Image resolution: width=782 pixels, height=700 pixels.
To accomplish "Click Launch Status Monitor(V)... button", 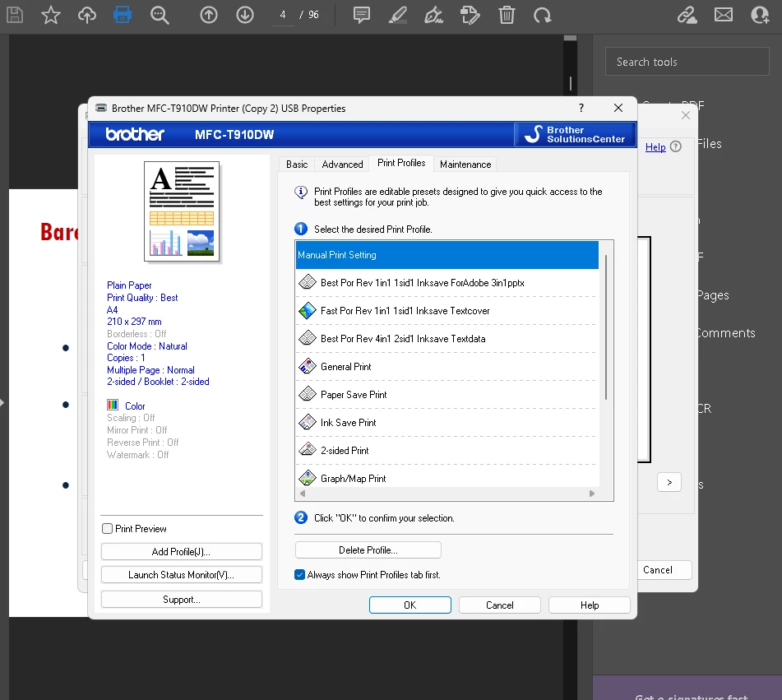I will [x=182, y=575].
